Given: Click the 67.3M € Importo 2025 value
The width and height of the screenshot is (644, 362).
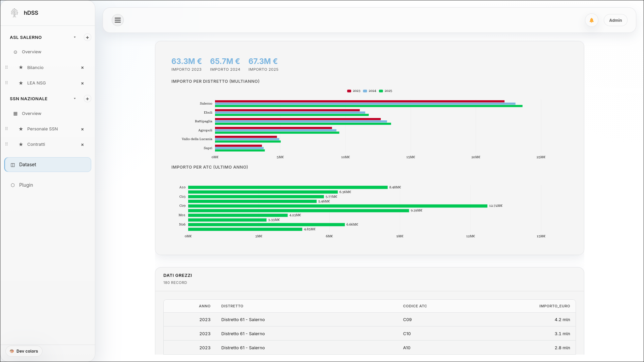Looking at the screenshot, I should point(263,61).
